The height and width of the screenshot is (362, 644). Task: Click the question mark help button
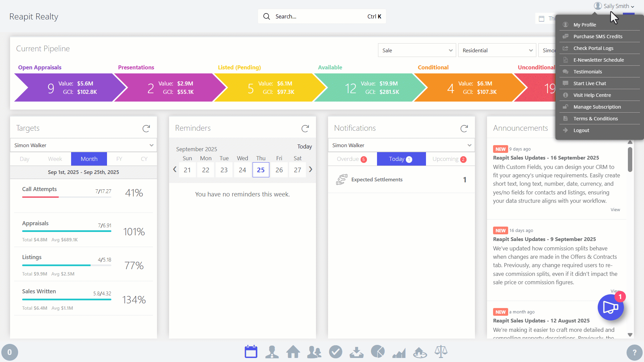pos(634,352)
